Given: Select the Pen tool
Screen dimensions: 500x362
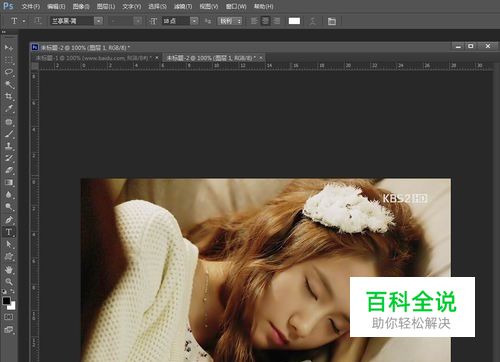Looking at the screenshot, I should pos(9,220).
